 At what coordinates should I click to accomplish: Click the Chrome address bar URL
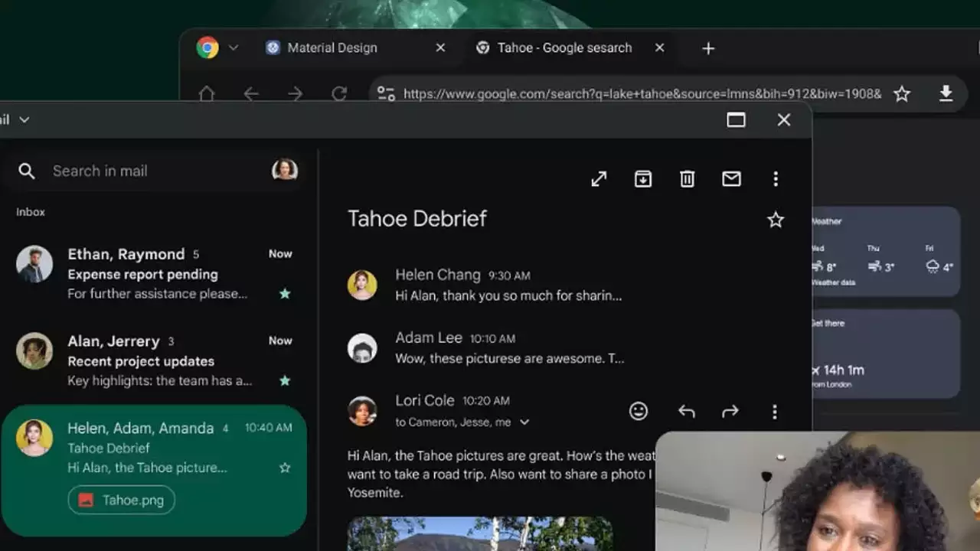[642, 93]
